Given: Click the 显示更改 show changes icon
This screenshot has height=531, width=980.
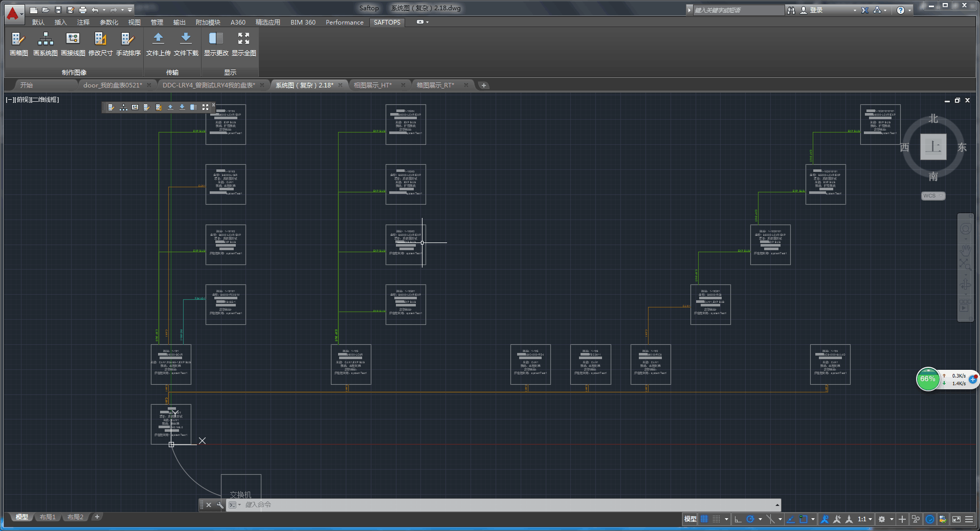Looking at the screenshot, I should pos(216,43).
